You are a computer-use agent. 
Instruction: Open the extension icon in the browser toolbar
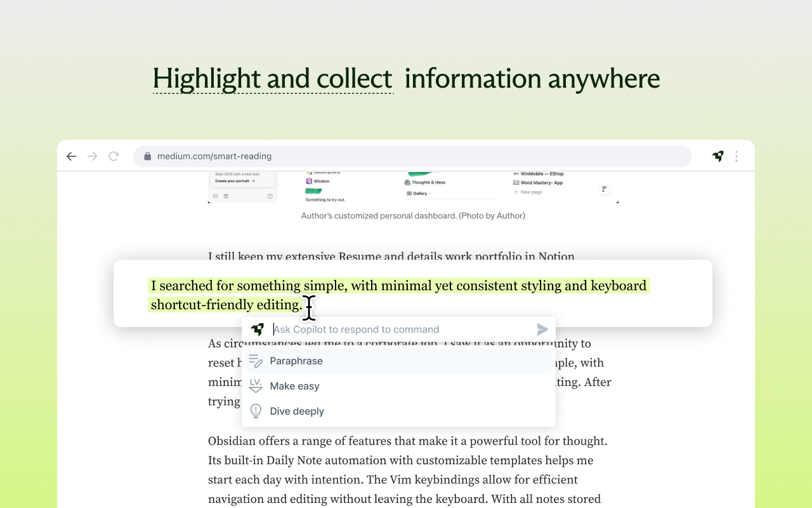(x=718, y=156)
